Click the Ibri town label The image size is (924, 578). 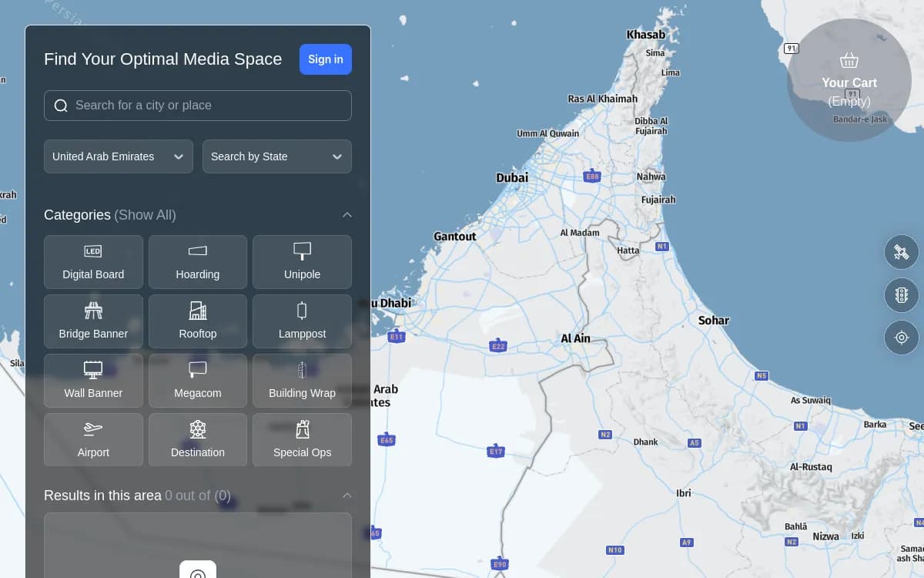pos(684,493)
